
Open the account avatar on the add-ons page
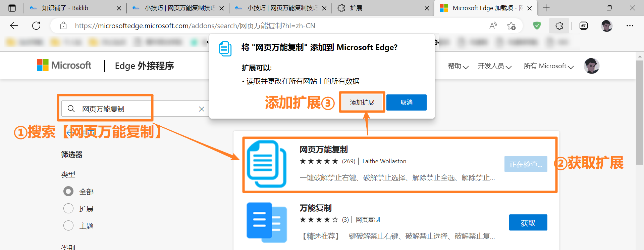coord(591,66)
